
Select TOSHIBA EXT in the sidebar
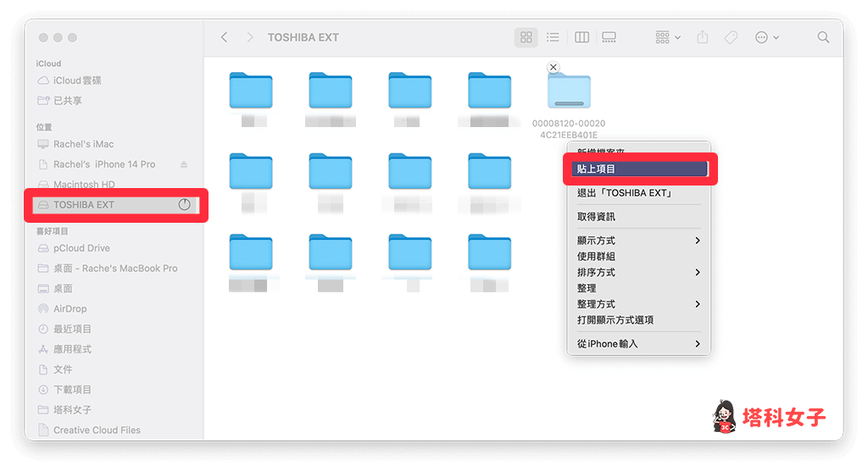tap(115, 205)
